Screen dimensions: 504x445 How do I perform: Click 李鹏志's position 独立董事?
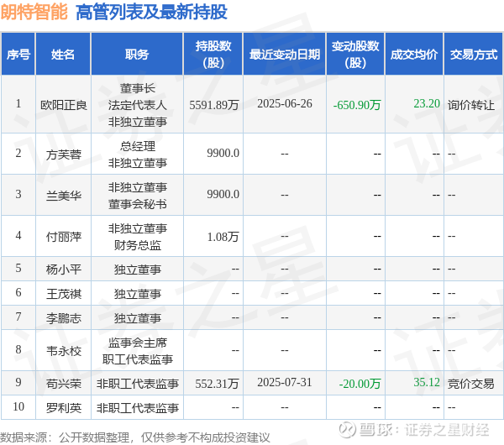coord(138,318)
